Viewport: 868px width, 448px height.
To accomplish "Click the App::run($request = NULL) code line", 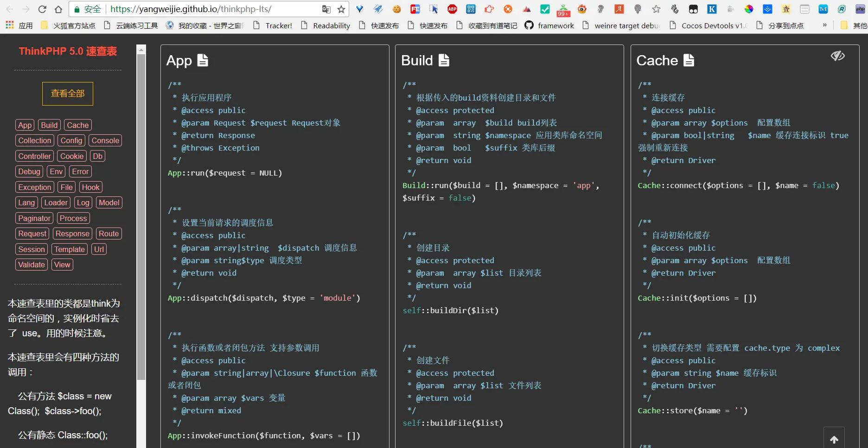I will click(225, 173).
